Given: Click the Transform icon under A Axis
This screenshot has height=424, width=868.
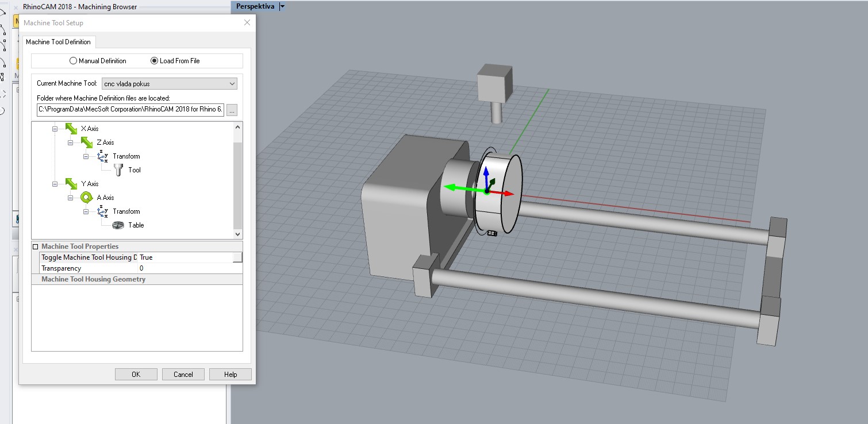Looking at the screenshot, I should [x=103, y=211].
